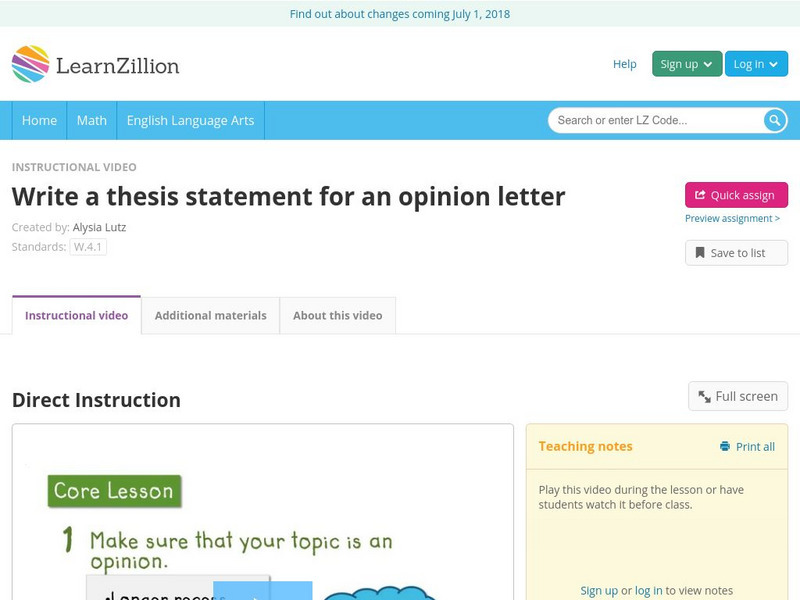Open the English Language Arts menu
This screenshot has height=600, width=800.
(190, 120)
